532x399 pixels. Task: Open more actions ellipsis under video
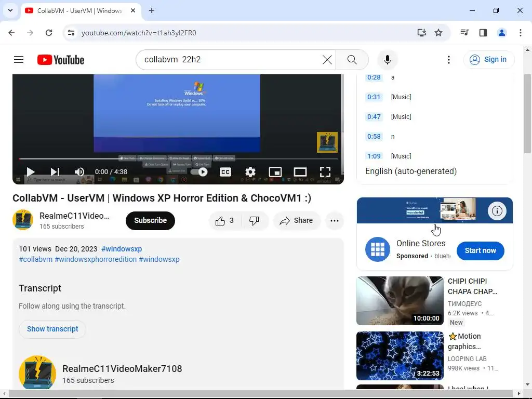click(335, 221)
